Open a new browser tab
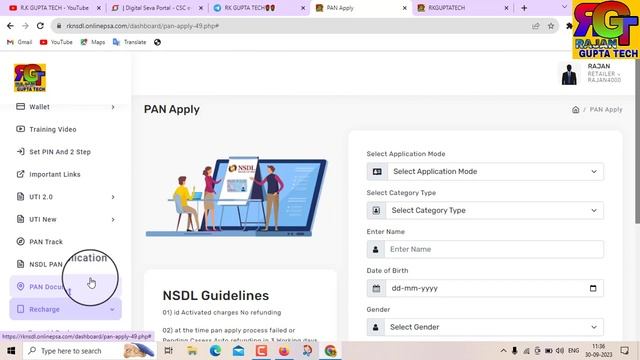Screen dimensions: 640x360 524,8
